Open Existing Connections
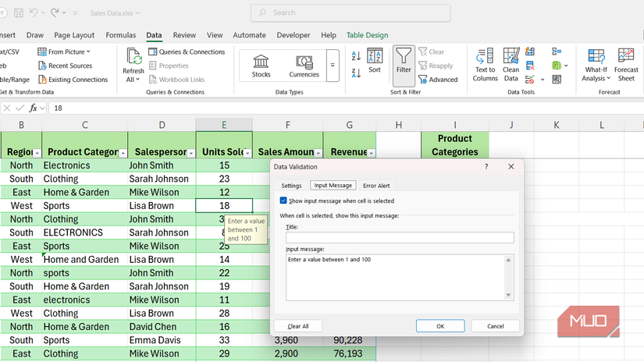Viewport: 644px width, 362px height. pyautogui.click(x=73, y=80)
